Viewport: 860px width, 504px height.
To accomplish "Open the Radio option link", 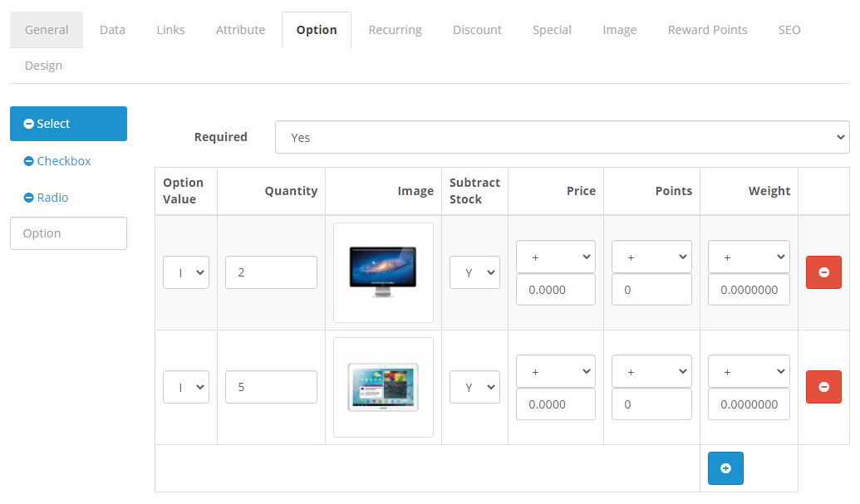I will click(x=52, y=198).
